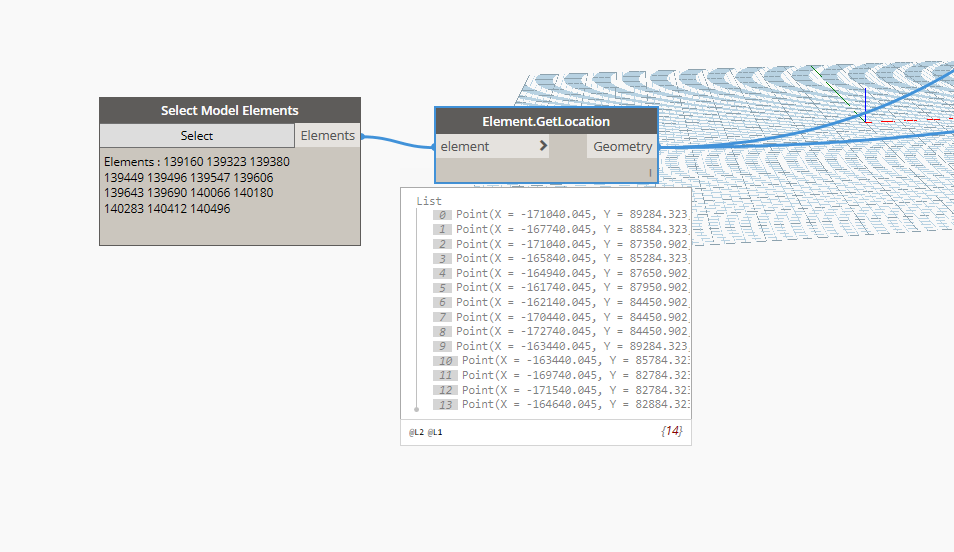Click the @L1 list level label

(x=435, y=432)
